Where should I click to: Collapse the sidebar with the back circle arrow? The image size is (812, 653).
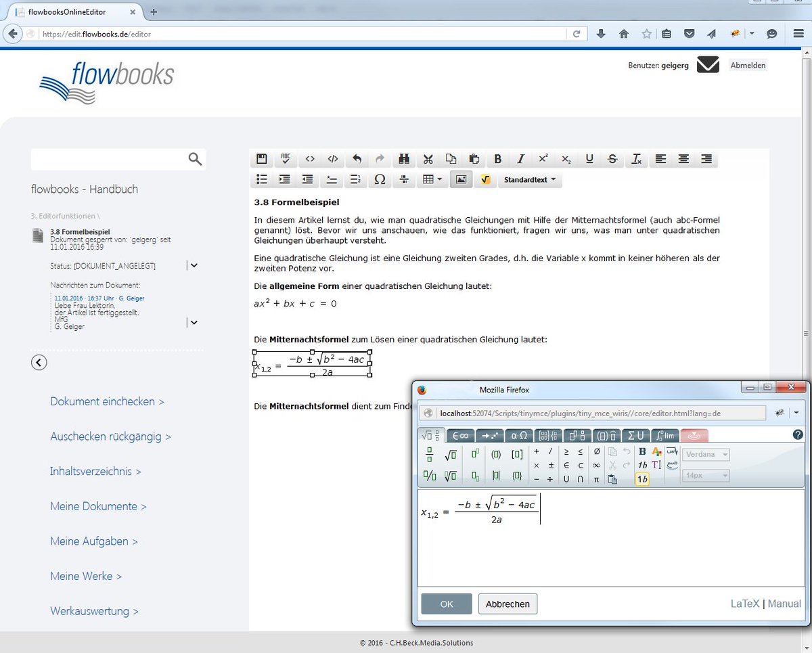tap(39, 363)
